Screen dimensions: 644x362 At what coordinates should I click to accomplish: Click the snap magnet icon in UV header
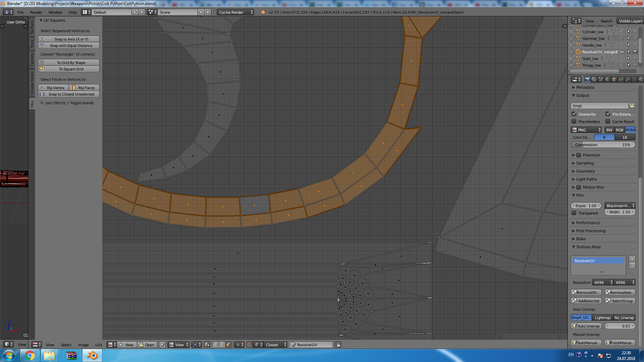coord(249,345)
